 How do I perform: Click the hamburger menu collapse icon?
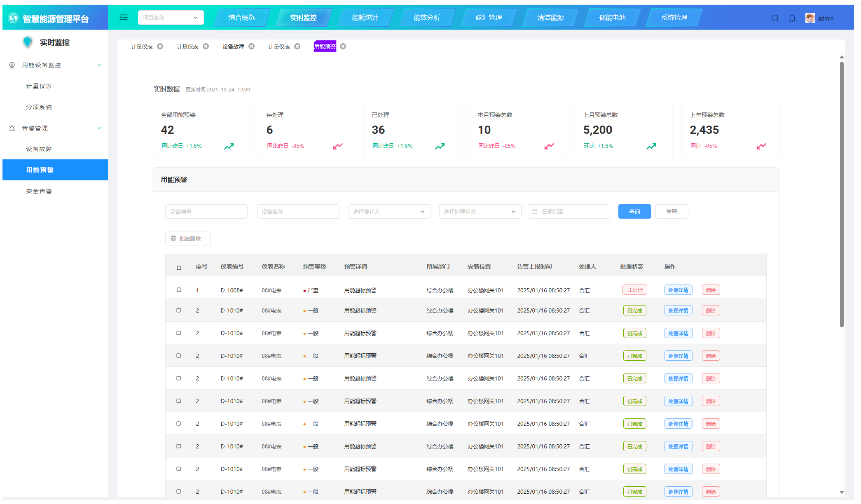click(123, 17)
